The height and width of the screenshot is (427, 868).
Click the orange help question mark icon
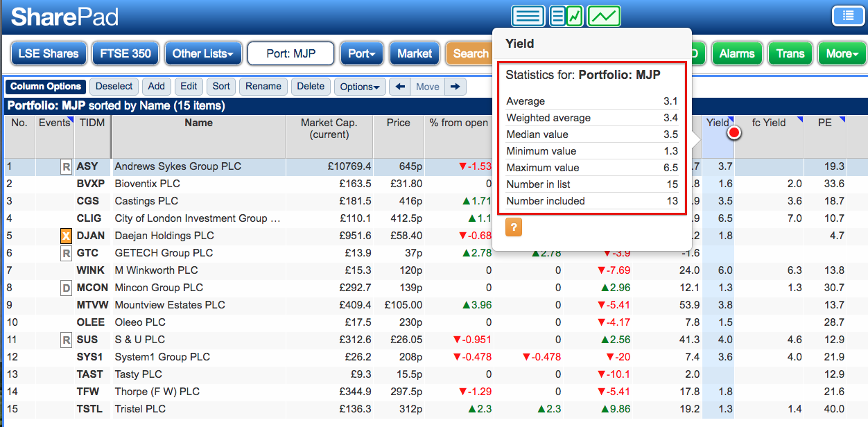(514, 227)
